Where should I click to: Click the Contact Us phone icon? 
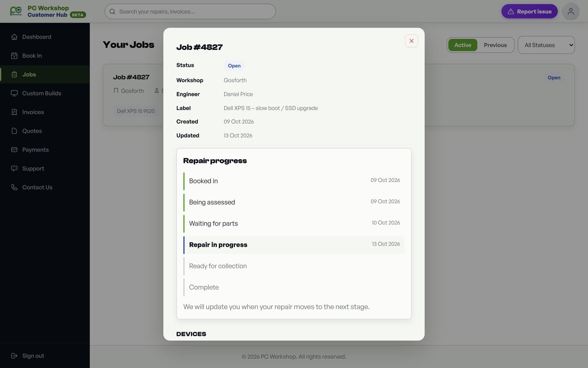(14, 187)
